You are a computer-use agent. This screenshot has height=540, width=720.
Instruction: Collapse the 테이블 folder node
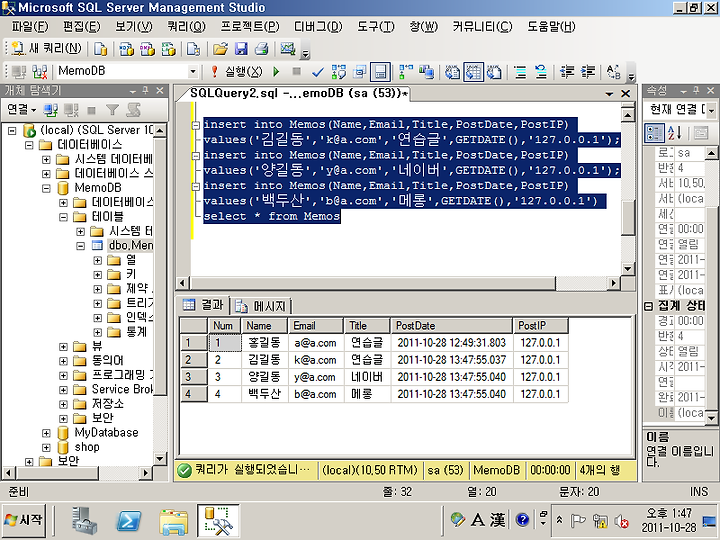pyautogui.click(x=63, y=217)
